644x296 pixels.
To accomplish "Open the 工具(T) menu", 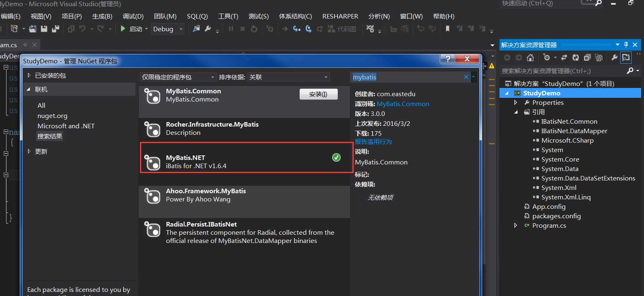I will pos(228,16).
